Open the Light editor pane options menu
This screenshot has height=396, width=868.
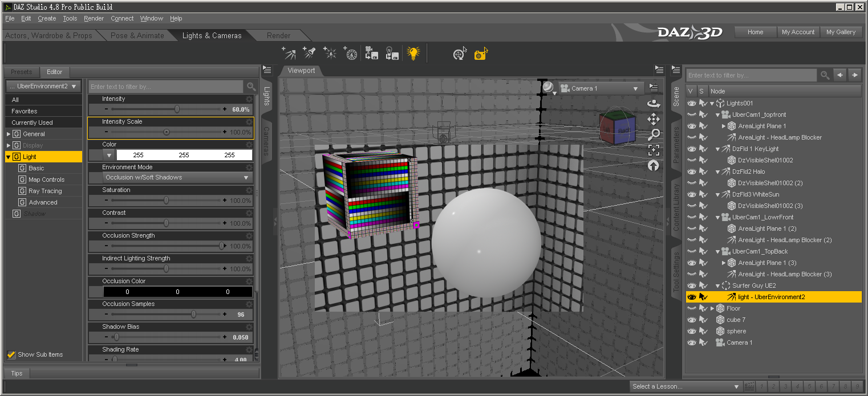[x=266, y=70]
